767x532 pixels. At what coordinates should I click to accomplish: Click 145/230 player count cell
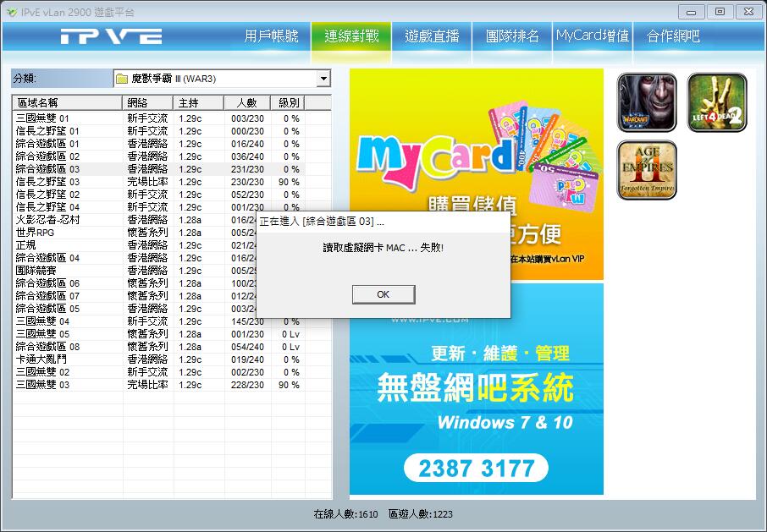click(x=247, y=321)
